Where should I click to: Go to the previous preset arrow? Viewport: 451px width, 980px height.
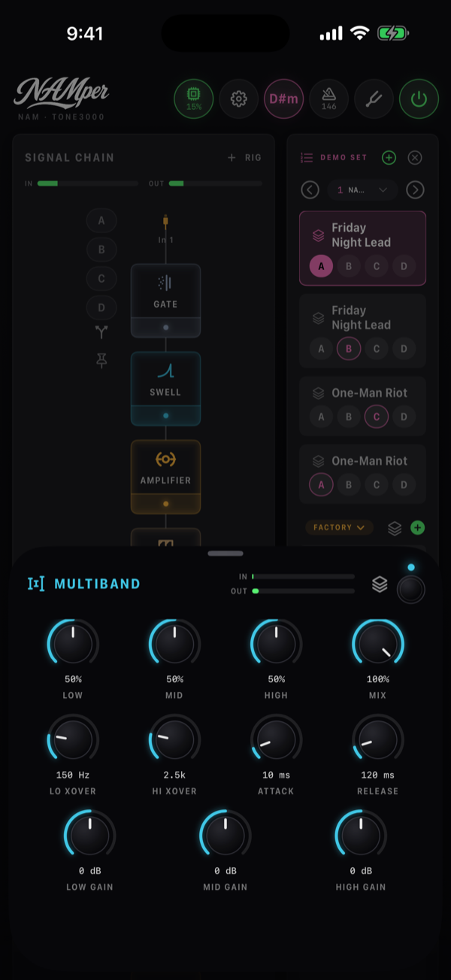click(310, 190)
